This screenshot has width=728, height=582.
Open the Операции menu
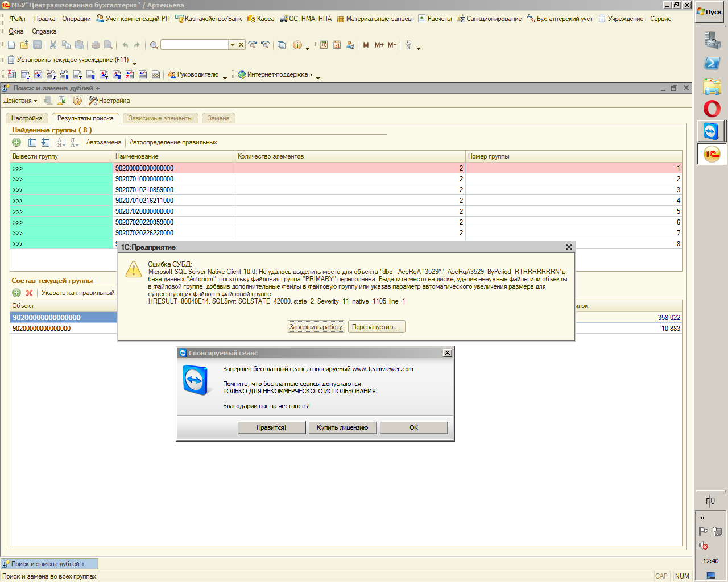(76, 19)
